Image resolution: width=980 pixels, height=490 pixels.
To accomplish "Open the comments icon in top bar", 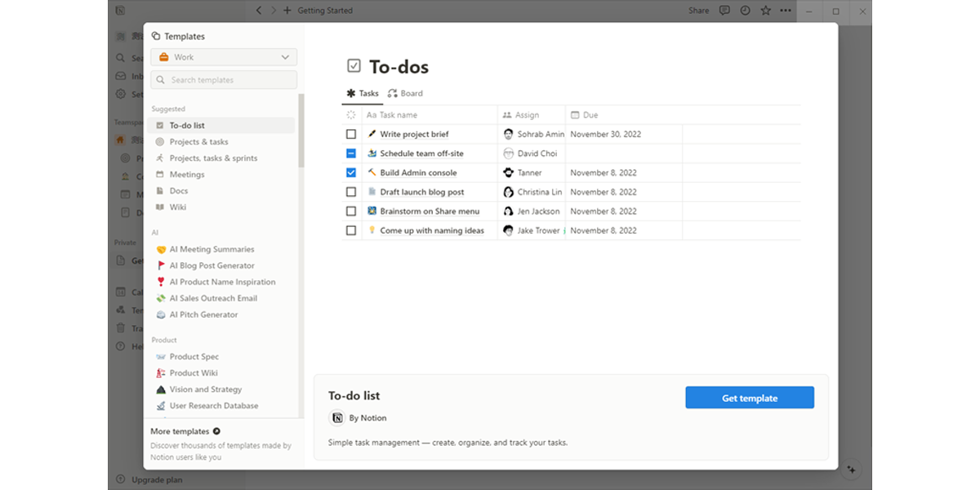I will 724,11.
